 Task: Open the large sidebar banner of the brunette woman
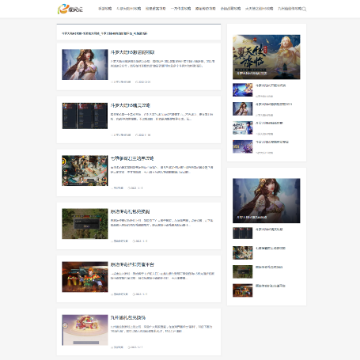266,201
